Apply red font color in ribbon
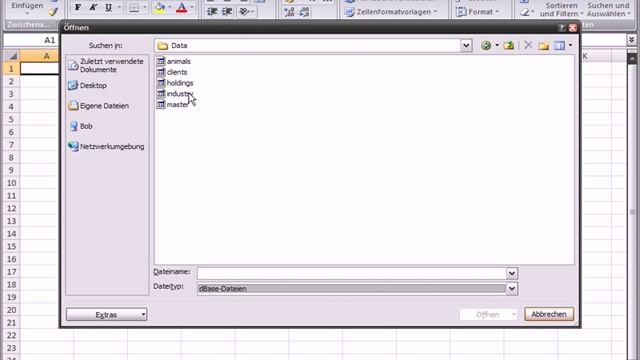This screenshot has height=360, width=640. click(182, 7)
